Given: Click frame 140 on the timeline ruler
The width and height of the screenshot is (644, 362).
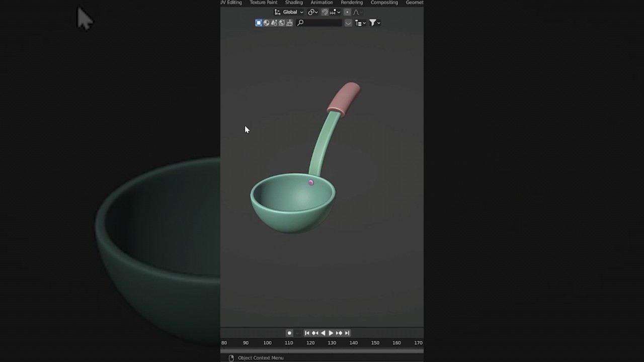Looking at the screenshot, I should click(x=354, y=343).
